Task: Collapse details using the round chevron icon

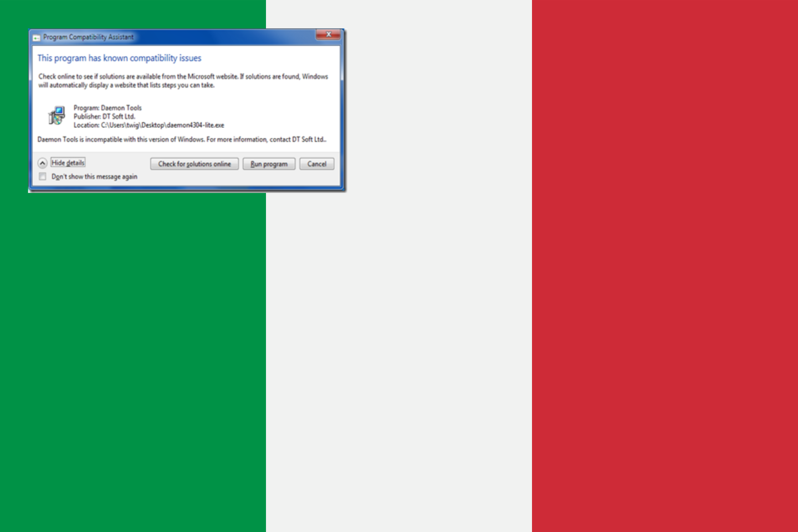Action: click(43, 163)
